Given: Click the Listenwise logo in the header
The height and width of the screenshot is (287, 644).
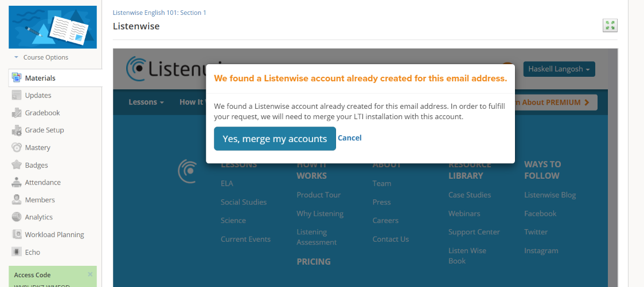Looking at the screenshot, I should [x=166, y=68].
